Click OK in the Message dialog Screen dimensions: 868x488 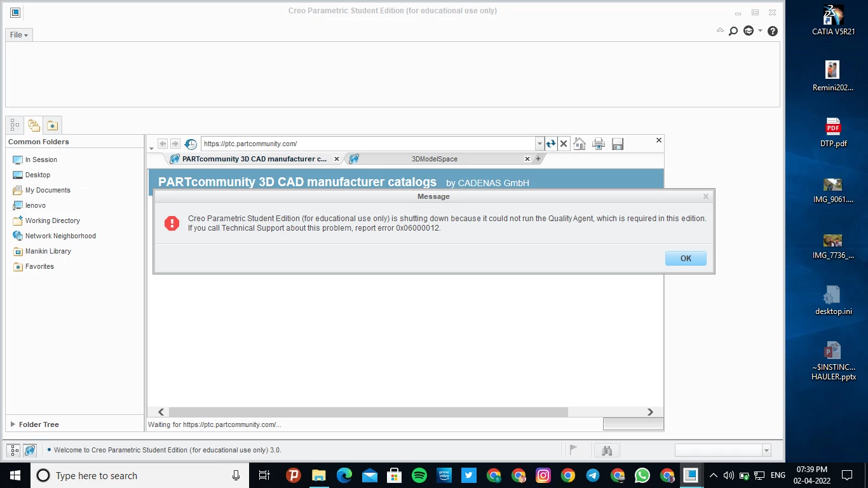pyautogui.click(x=686, y=259)
